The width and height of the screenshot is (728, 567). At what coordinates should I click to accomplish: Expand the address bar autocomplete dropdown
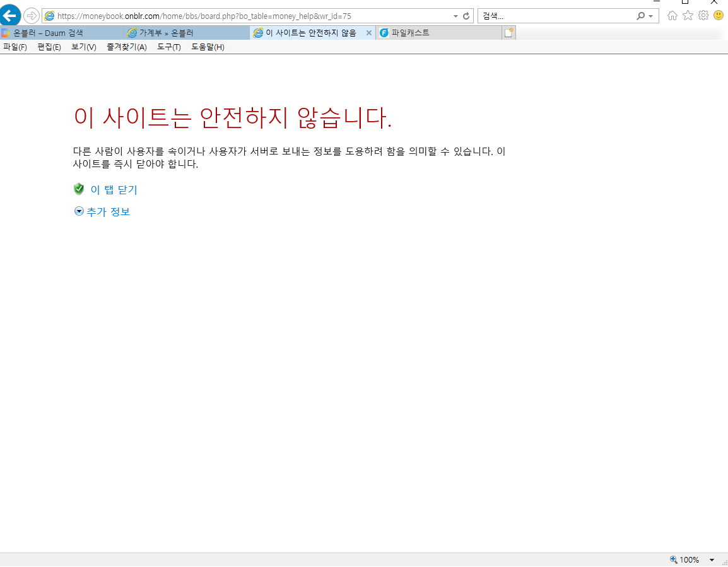(456, 16)
